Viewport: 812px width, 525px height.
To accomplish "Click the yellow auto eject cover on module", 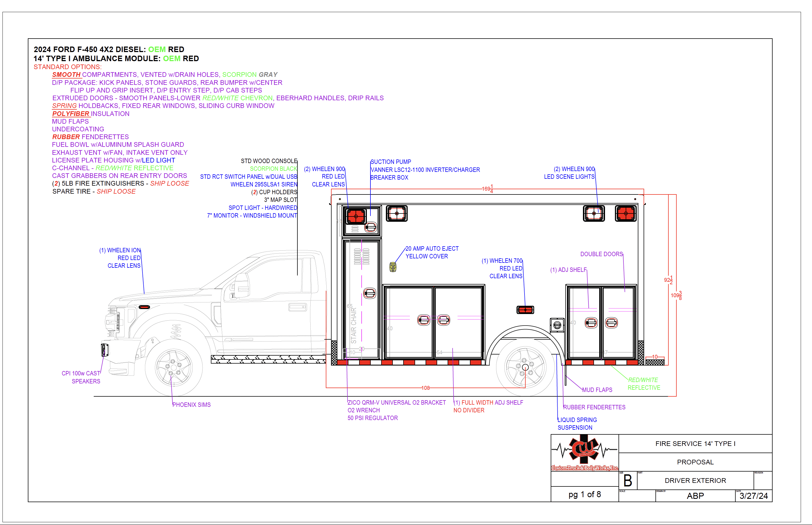I will 393,267.
